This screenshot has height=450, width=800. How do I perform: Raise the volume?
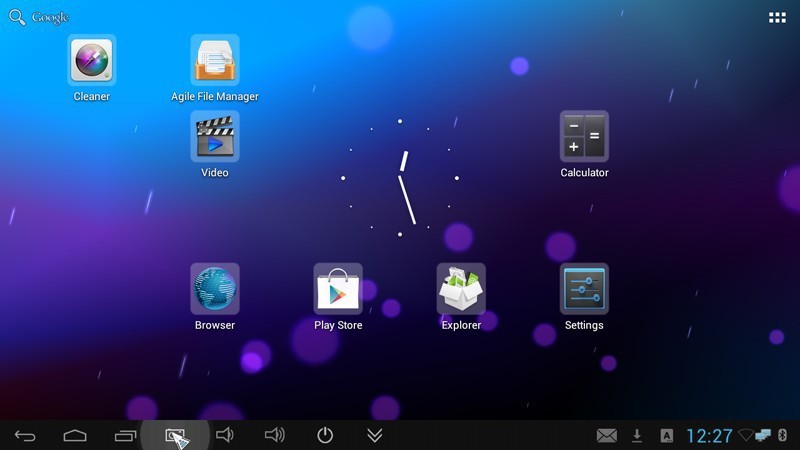(x=275, y=435)
